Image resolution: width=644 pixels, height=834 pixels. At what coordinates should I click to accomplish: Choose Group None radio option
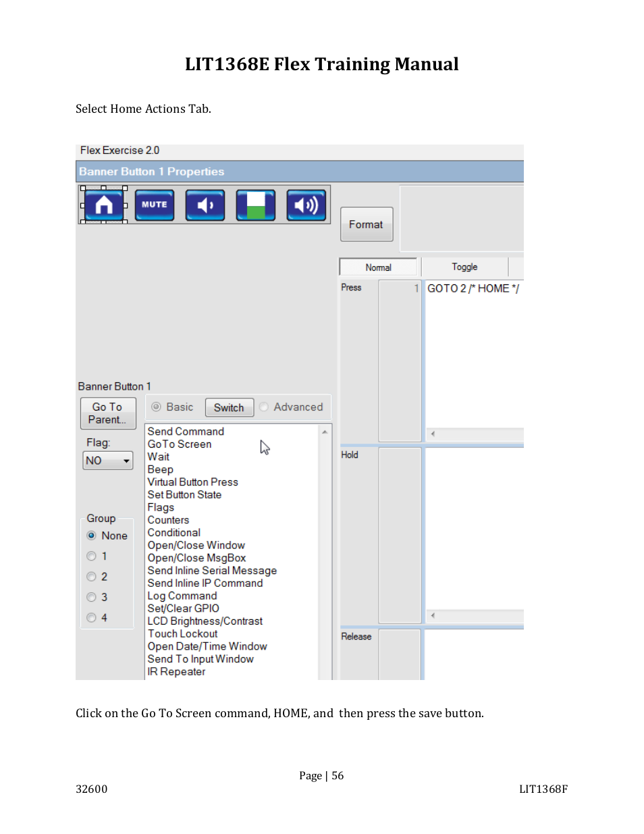[x=92, y=536]
